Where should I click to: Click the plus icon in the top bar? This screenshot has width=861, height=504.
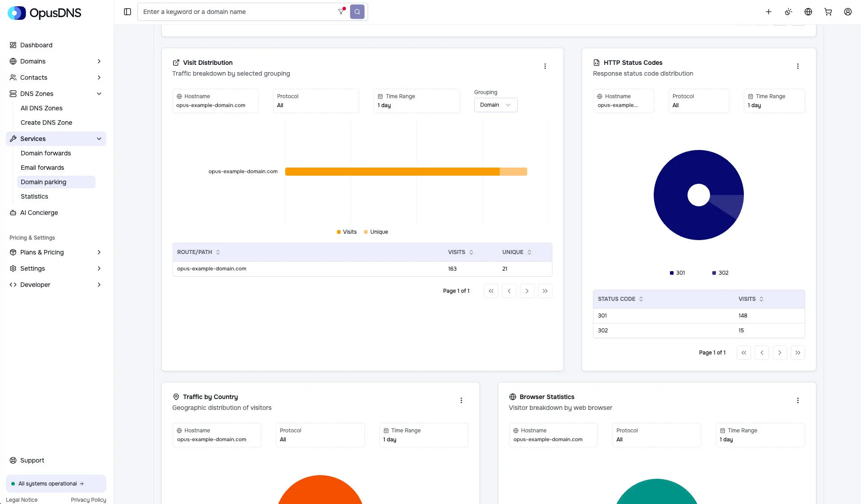tap(769, 12)
